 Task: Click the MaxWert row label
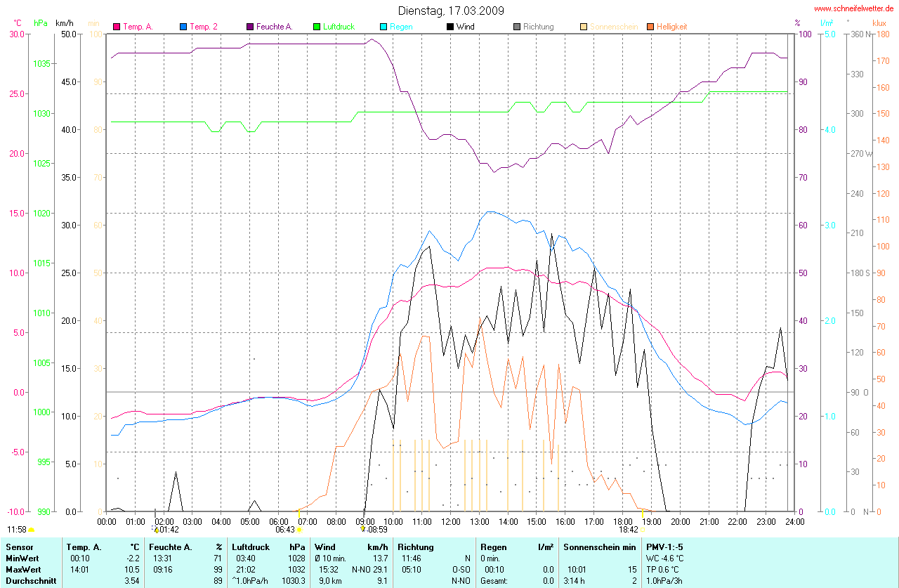tap(24, 569)
